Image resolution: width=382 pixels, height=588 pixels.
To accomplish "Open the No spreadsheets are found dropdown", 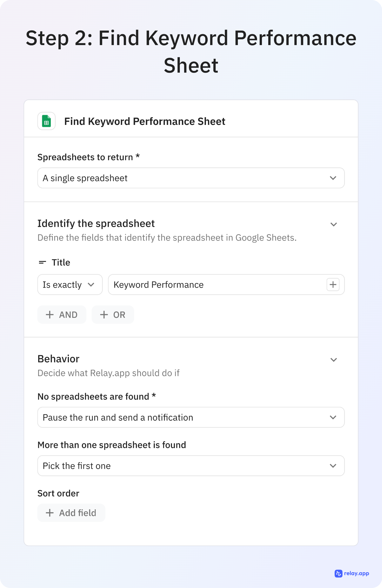I will (x=191, y=417).
